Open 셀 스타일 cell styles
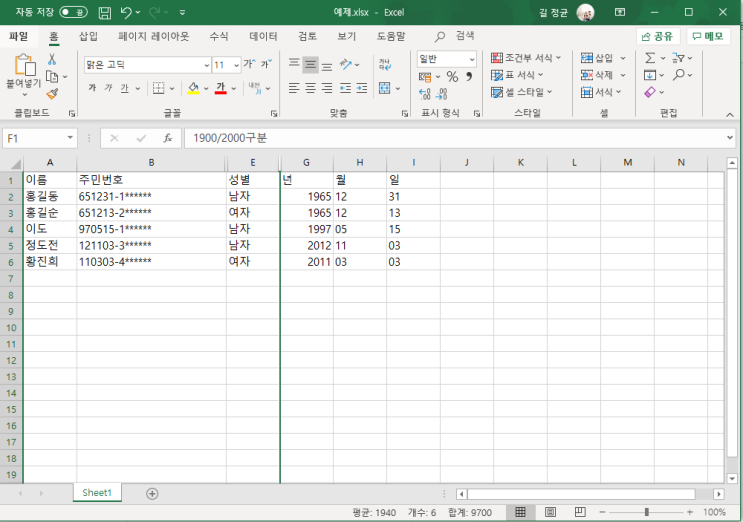The height and width of the screenshot is (522, 743). click(522, 92)
